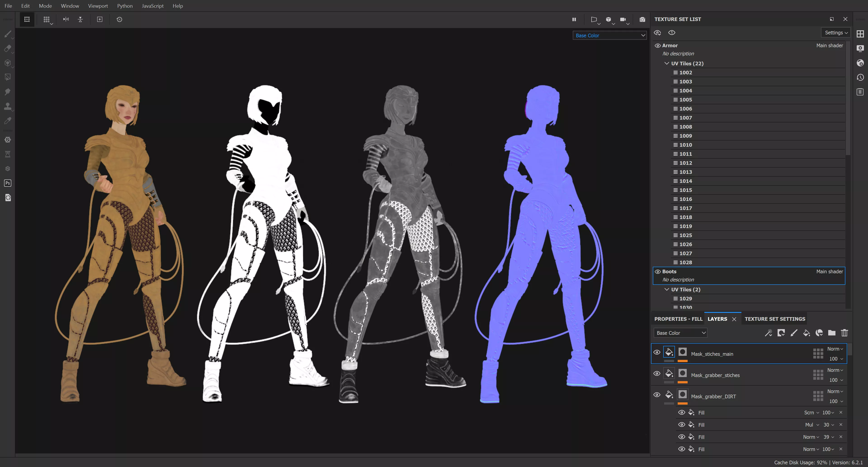868x467 pixels.
Task: Click the delete layer trash icon
Action: coord(844,333)
